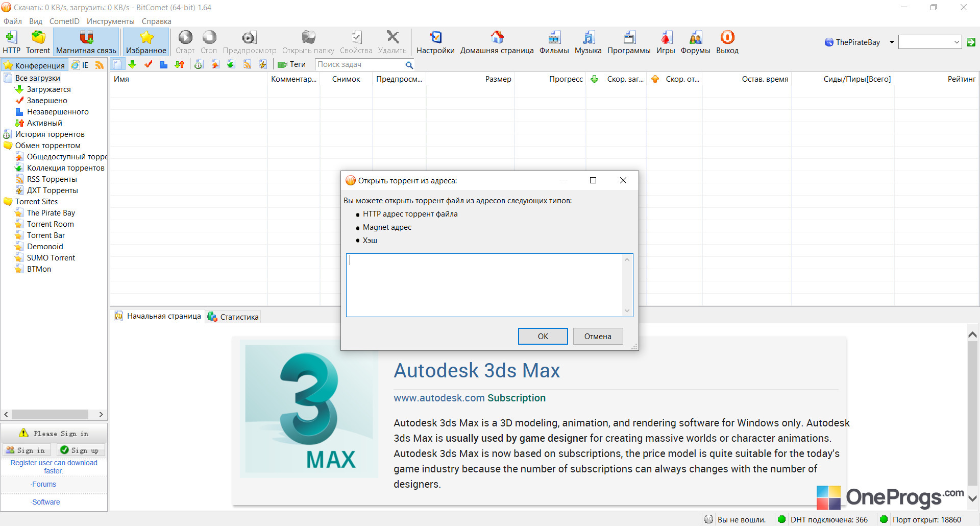Select Завершено in the sidebar tree
980x526 pixels.
point(47,101)
